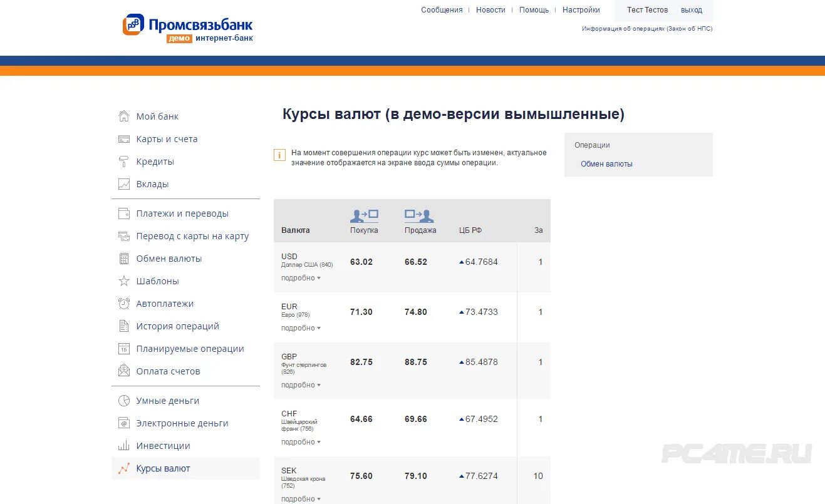Click USD buy rate 63.02
The height and width of the screenshot is (504, 825).
(x=361, y=262)
